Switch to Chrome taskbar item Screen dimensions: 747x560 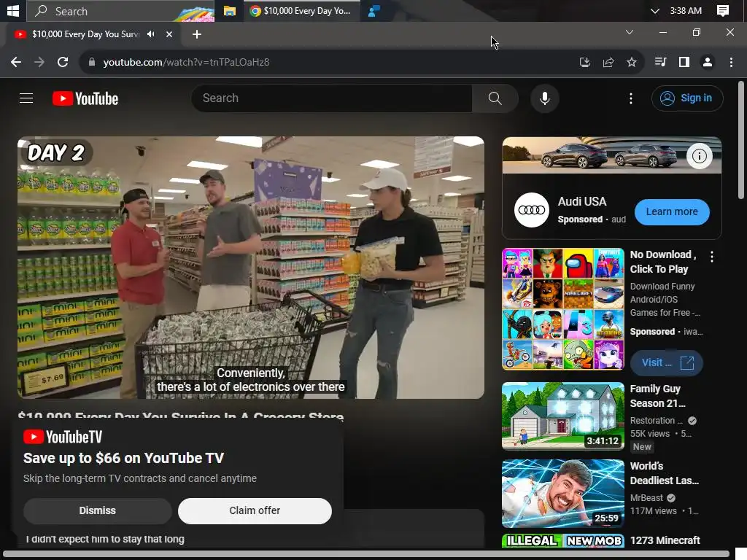click(x=301, y=11)
